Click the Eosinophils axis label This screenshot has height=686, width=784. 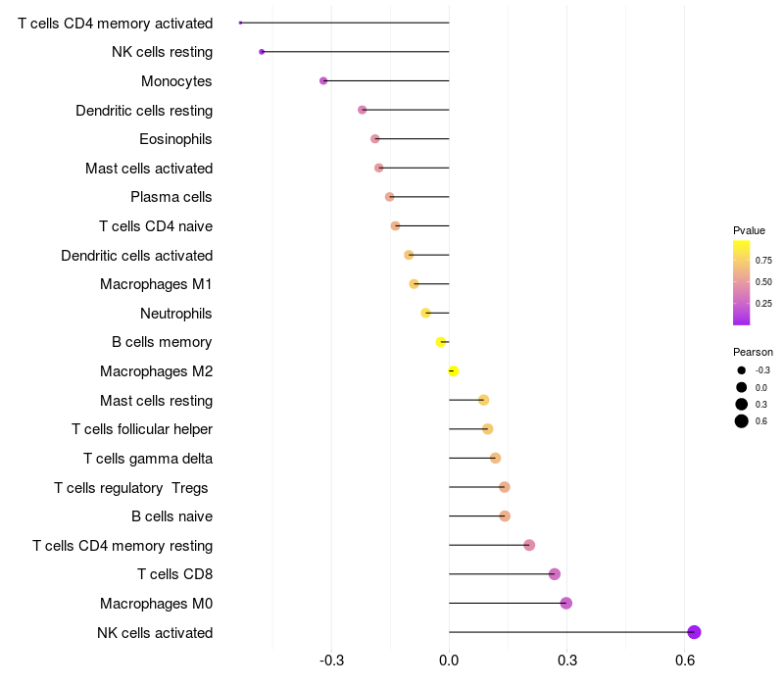(175, 139)
